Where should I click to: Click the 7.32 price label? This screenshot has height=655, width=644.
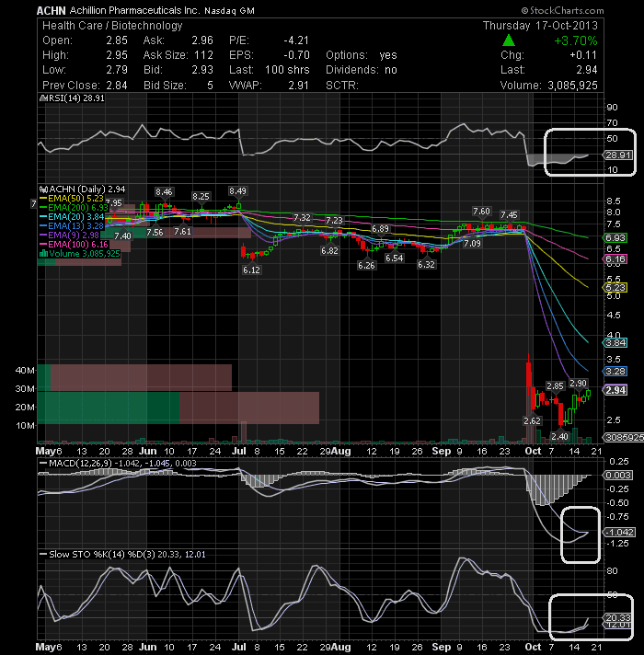(302, 218)
